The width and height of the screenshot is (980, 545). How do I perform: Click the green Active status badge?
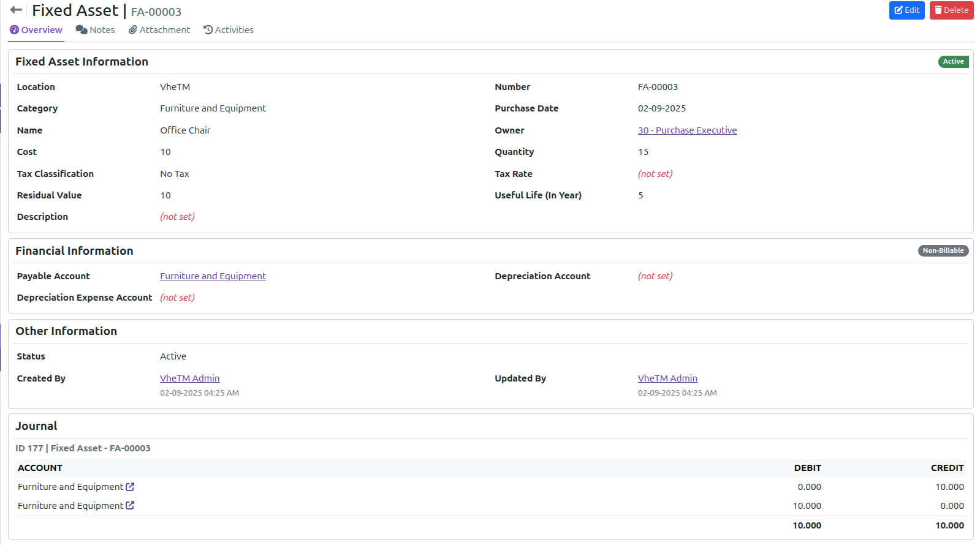(x=953, y=61)
